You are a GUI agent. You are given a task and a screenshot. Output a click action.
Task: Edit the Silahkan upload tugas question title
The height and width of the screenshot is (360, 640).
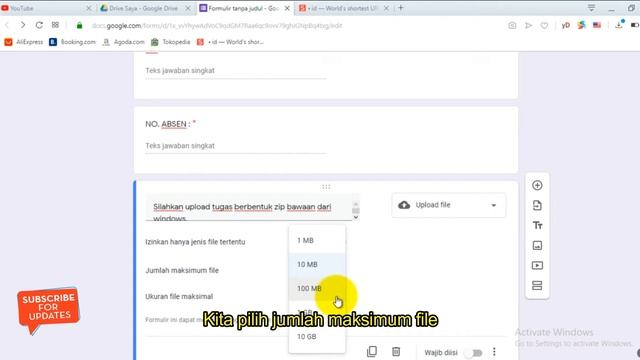click(249, 207)
